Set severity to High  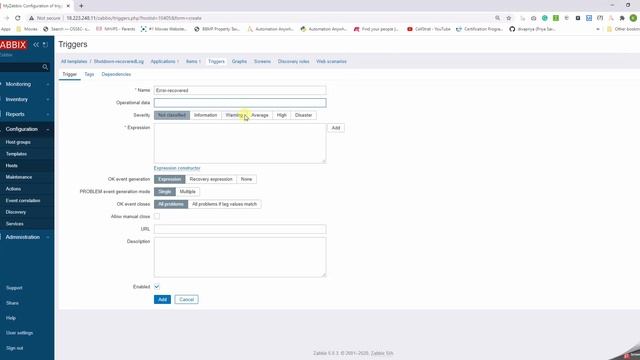[x=282, y=115]
